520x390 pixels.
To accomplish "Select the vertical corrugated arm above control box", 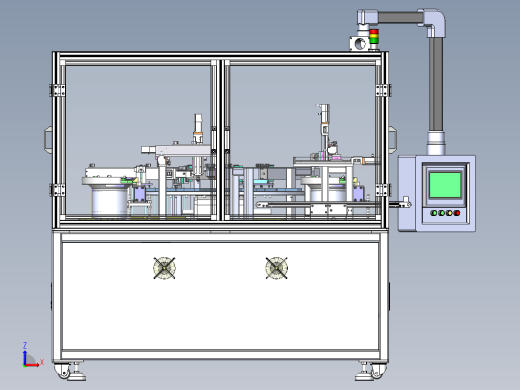I will point(436,84).
